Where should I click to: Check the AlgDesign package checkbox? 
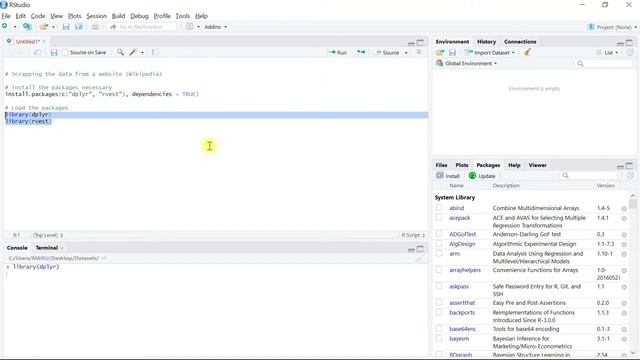pos(439,244)
